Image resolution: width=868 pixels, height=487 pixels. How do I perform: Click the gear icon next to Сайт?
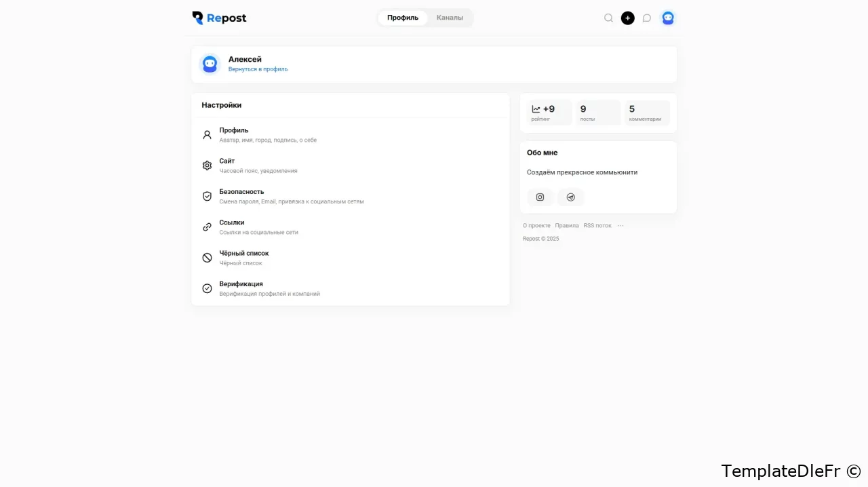coord(207,165)
